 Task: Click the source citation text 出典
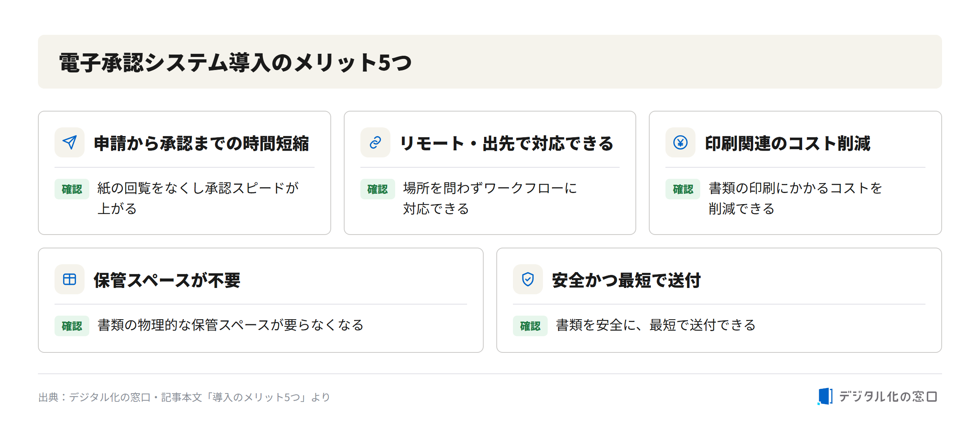tap(184, 397)
